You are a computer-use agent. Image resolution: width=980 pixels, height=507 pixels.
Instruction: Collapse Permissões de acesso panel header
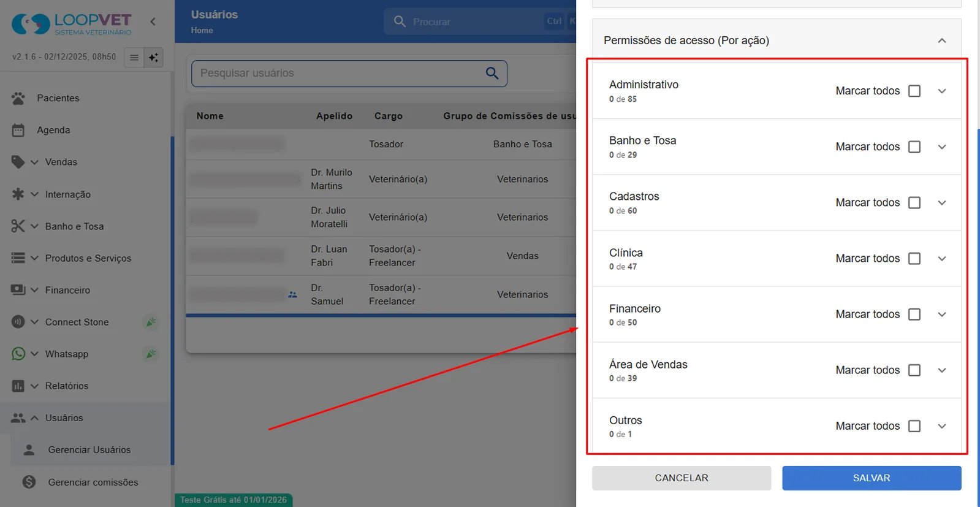942,40
